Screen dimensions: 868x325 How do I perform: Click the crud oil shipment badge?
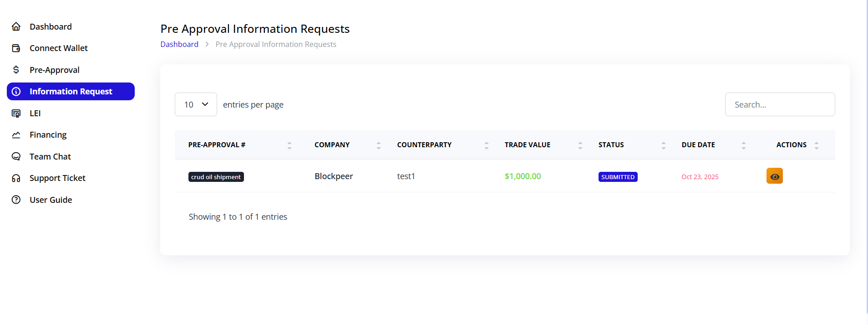216,177
